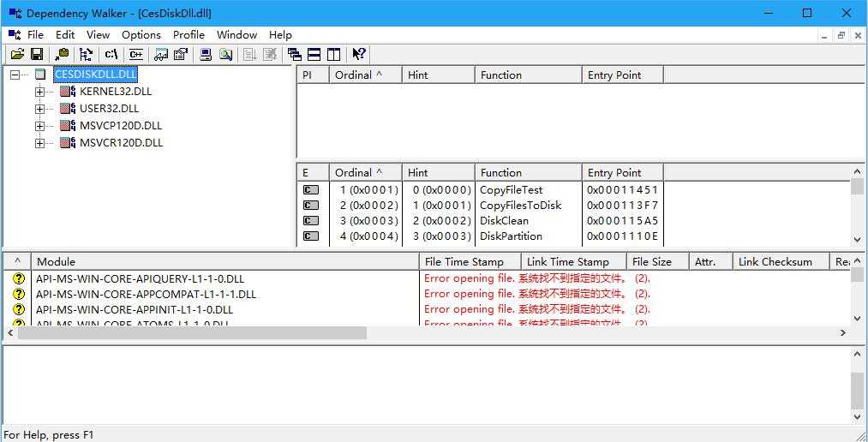Toggle Full Paths (C:\) icon
This screenshot has height=442, width=868.
click(111, 54)
